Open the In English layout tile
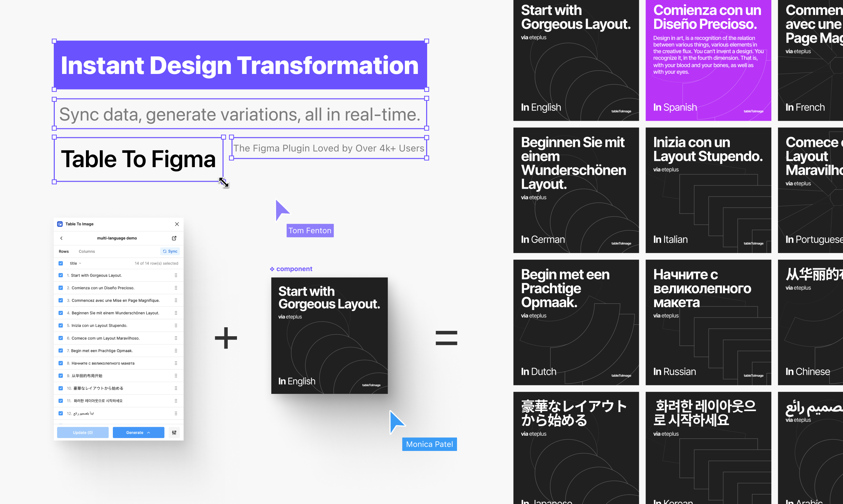The image size is (843, 504). click(576, 60)
